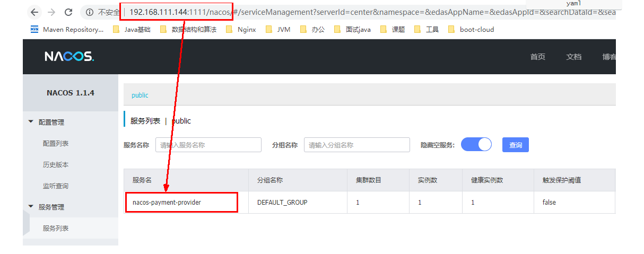Click the not-secure site info icon
Screen dimensions: 644x254
point(90,12)
